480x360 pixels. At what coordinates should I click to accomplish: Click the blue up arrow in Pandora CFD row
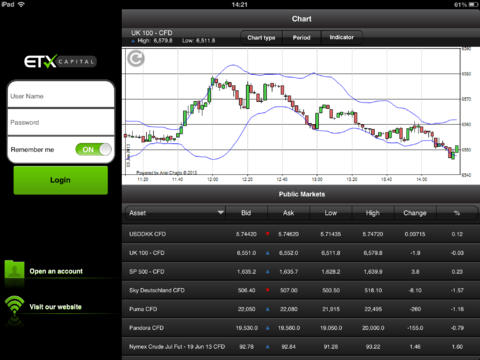click(x=267, y=328)
